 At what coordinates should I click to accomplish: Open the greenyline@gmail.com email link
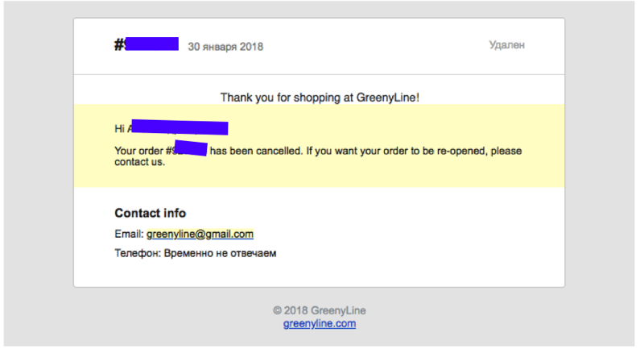(200, 234)
